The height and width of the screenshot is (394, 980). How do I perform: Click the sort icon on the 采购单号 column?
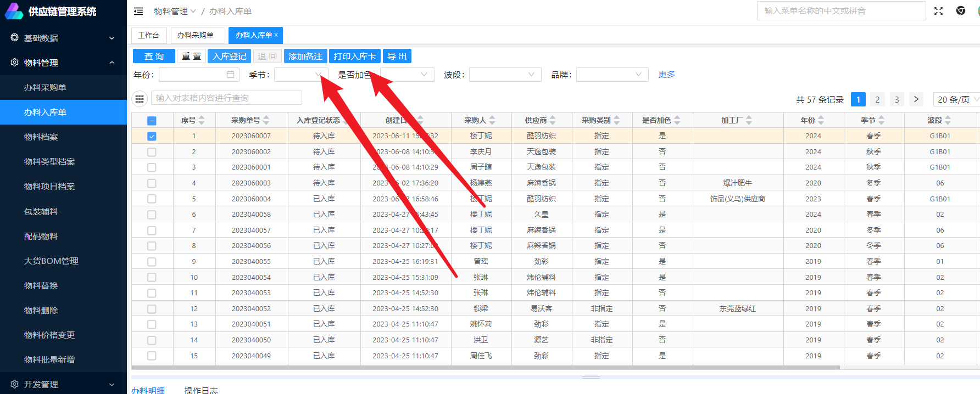[x=266, y=120]
